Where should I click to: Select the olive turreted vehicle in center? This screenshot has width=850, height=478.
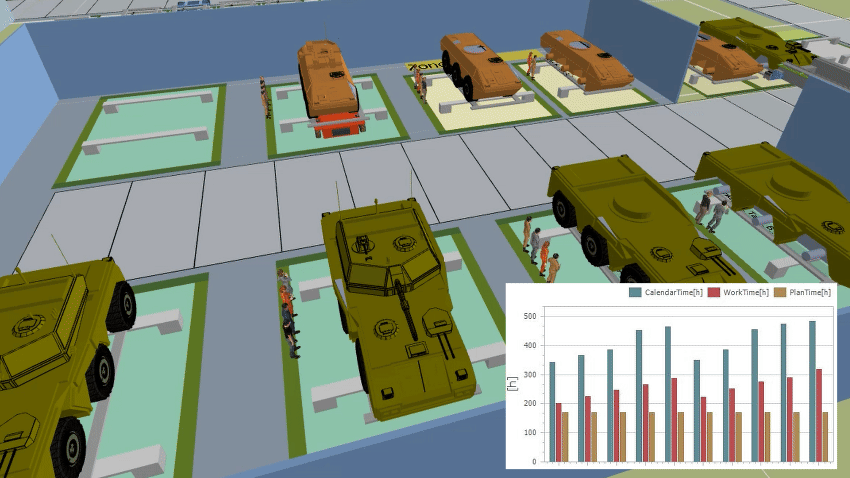[398, 309]
